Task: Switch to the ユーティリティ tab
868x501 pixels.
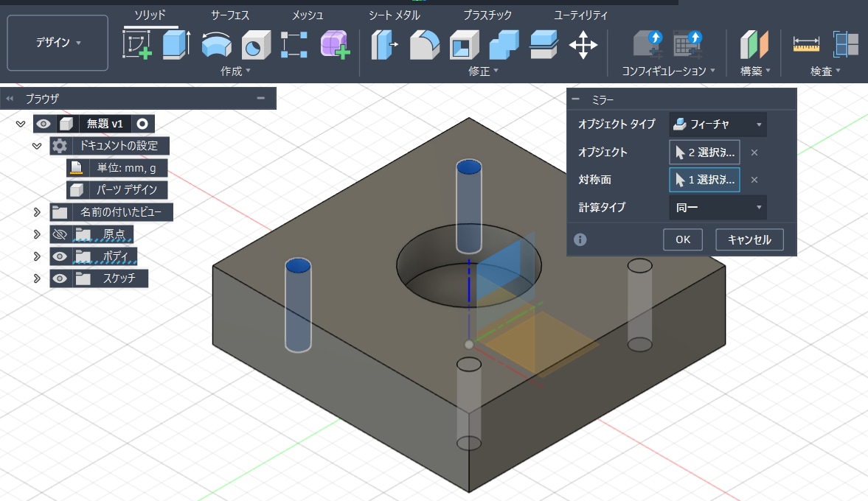Action: click(580, 15)
